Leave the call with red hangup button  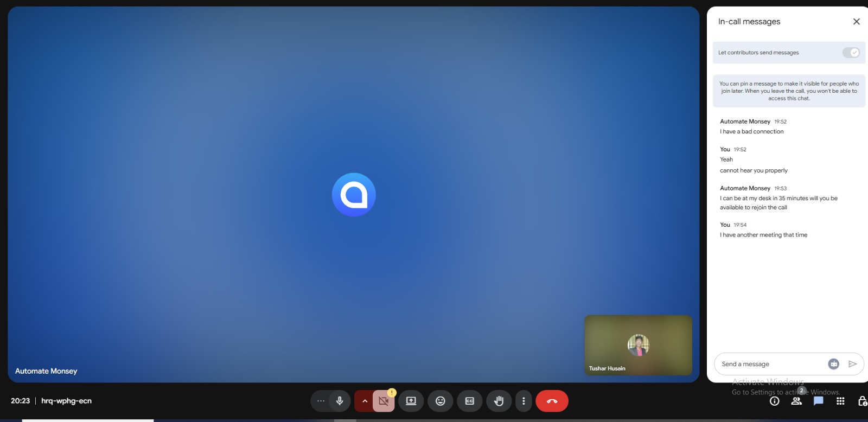click(552, 401)
